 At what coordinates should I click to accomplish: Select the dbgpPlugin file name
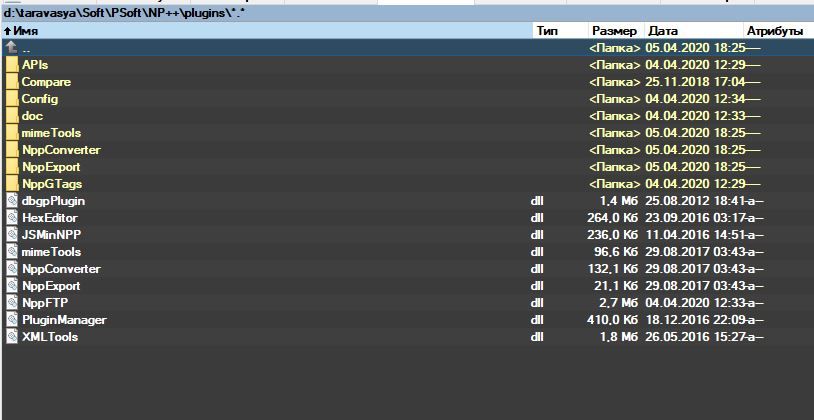pyautogui.click(x=53, y=200)
